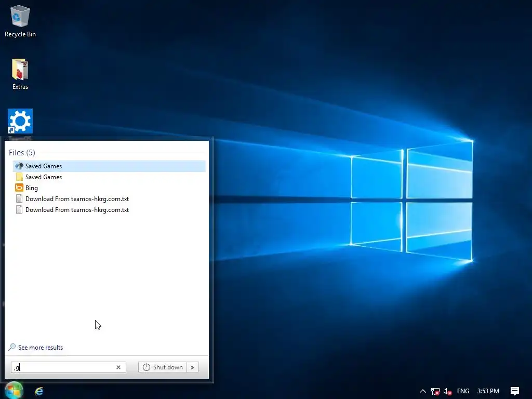Viewport: 532px width, 399px height.
Task: Click the Files (5) group header
Action: coord(22,153)
